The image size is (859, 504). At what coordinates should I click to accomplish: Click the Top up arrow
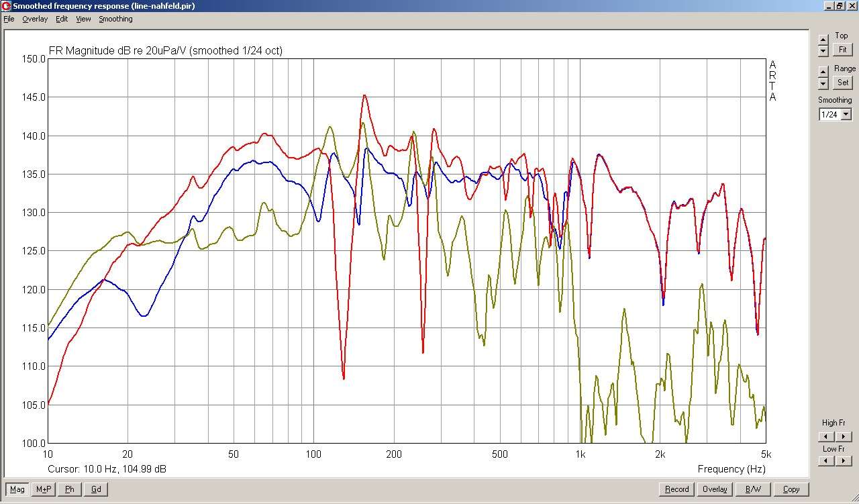click(823, 40)
